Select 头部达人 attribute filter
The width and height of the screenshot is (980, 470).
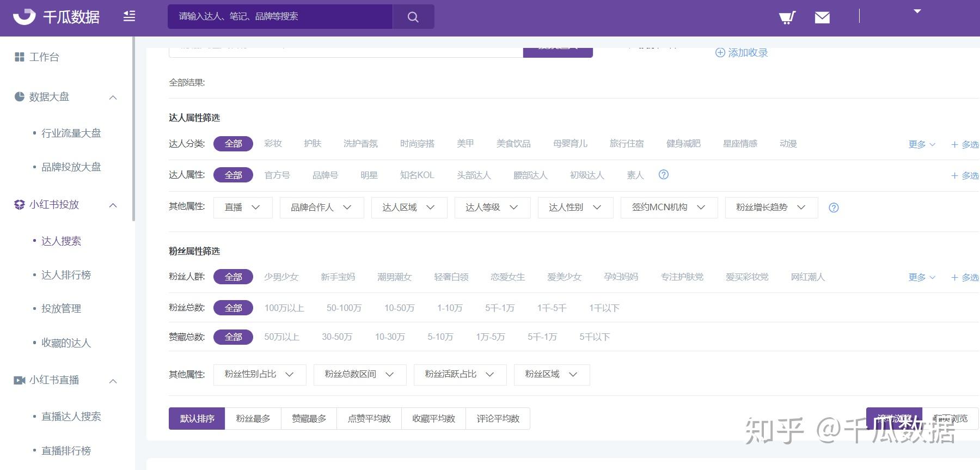[x=474, y=175]
